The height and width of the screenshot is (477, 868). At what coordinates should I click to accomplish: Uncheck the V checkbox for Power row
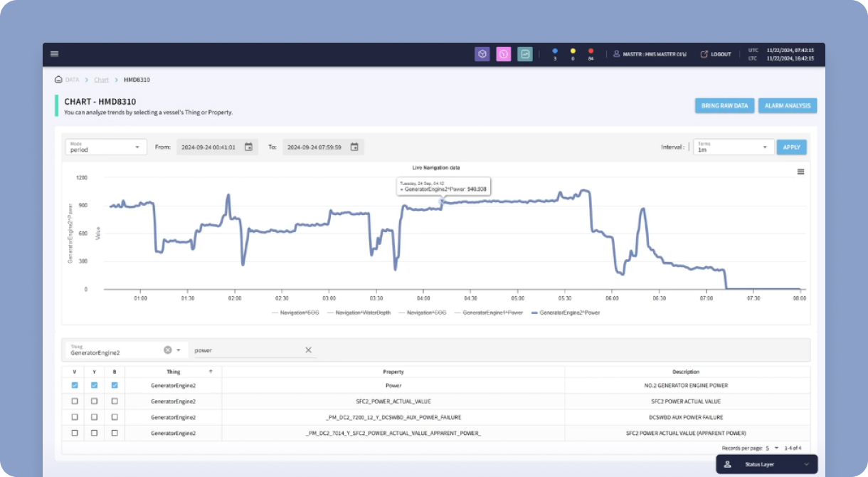click(75, 385)
